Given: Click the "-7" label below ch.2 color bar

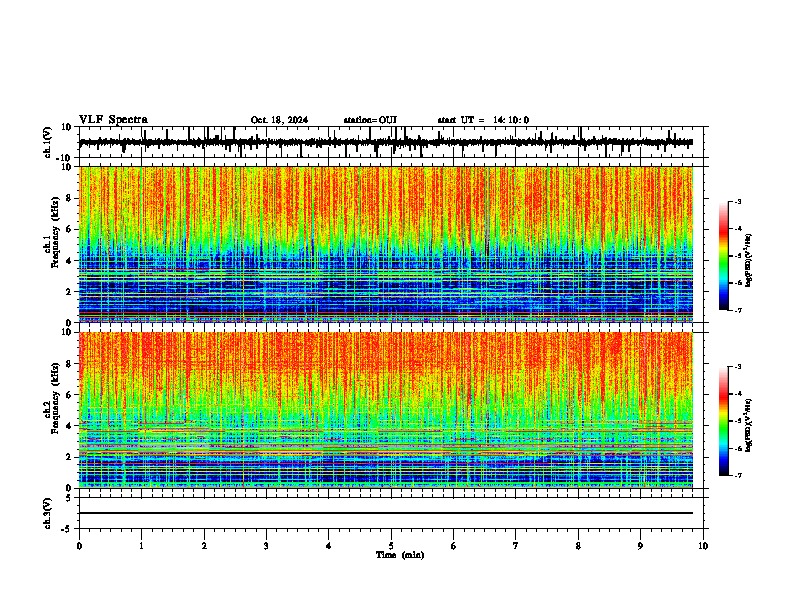Looking at the screenshot, I should (x=738, y=475).
